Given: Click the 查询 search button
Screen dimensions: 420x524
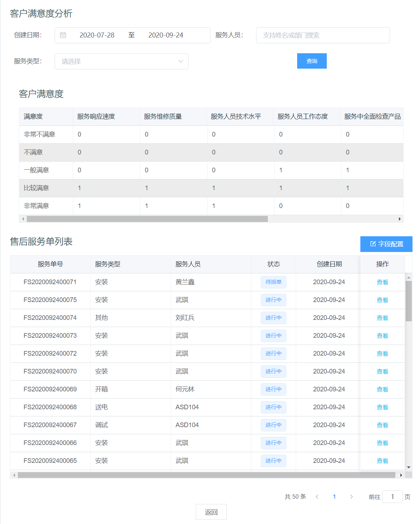Looking at the screenshot, I should [x=312, y=61].
